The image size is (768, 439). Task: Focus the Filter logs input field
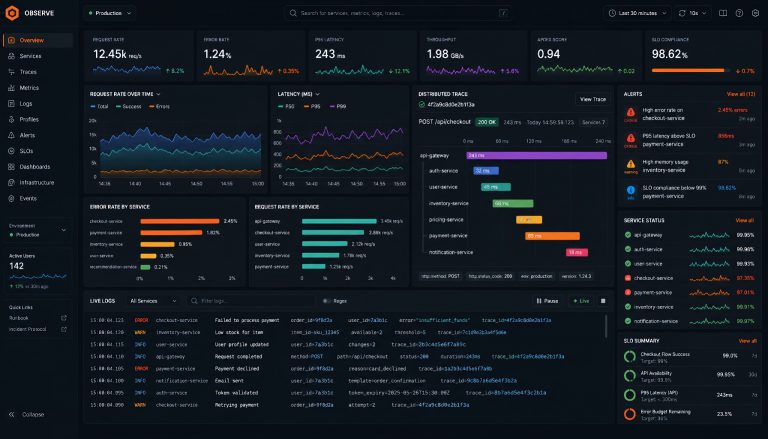click(x=250, y=301)
